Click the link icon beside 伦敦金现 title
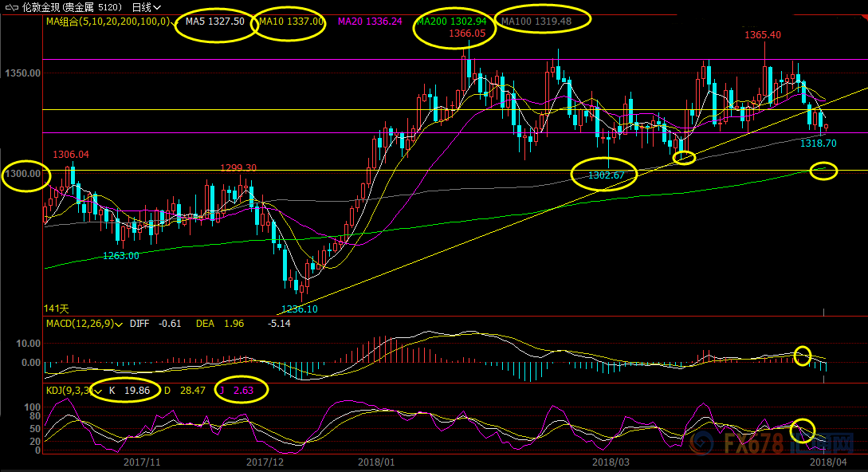 tap(12, 7)
